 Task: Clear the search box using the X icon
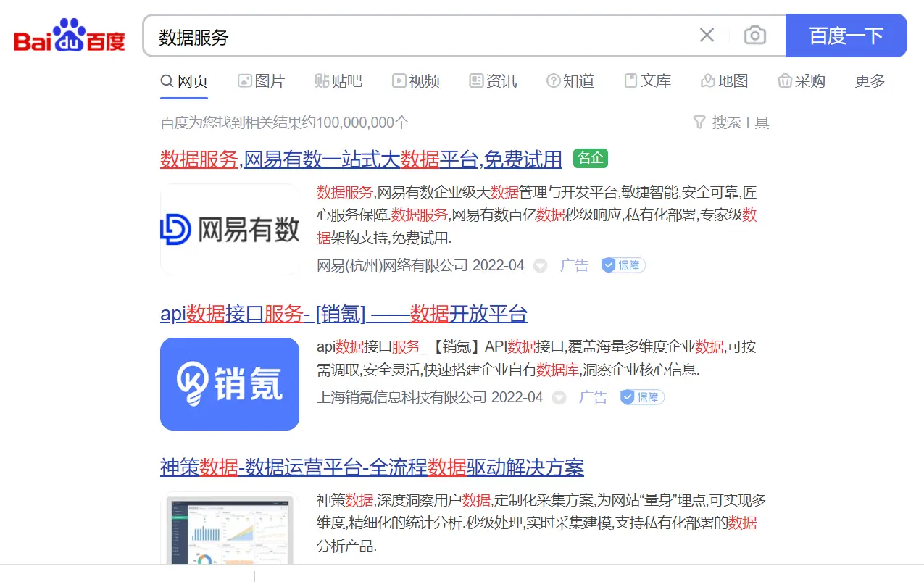point(707,34)
